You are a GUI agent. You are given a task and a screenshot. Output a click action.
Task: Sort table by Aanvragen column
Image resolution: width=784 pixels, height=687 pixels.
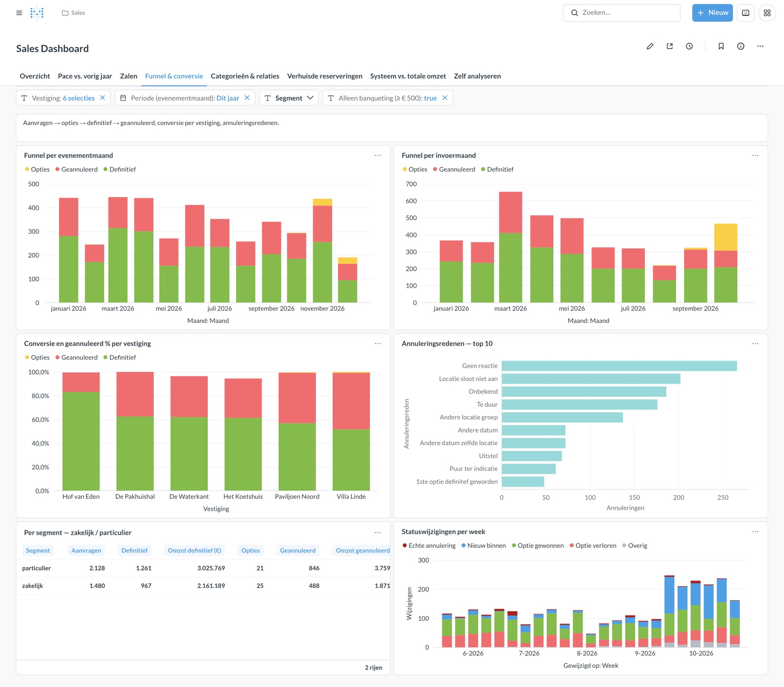point(86,550)
